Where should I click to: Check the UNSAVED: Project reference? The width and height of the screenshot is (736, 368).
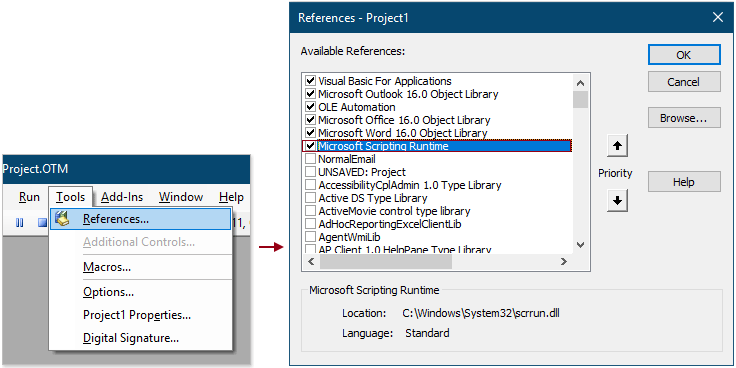(310, 172)
